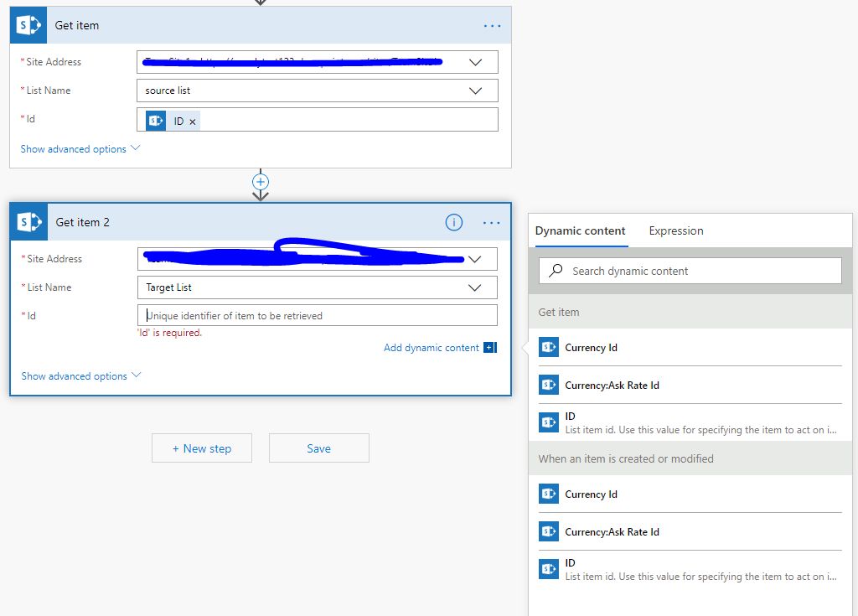Expand Show advanced options in Get item 2

81,376
